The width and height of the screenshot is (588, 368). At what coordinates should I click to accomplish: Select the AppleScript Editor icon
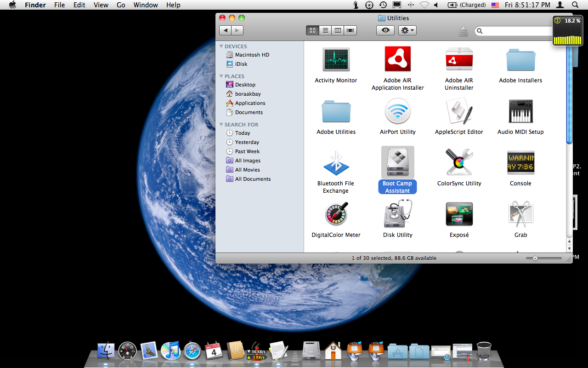(x=459, y=111)
